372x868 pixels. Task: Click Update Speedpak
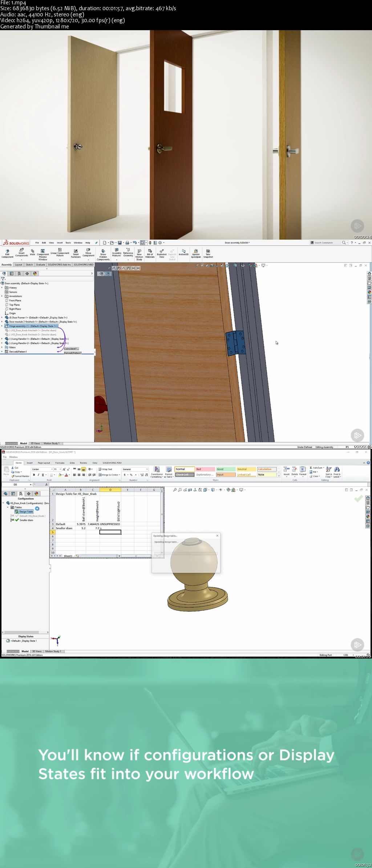(196, 253)
